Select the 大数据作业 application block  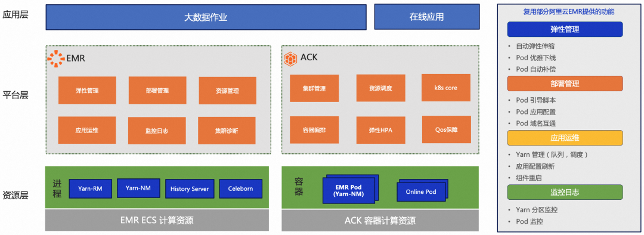(x=206, y=17)
